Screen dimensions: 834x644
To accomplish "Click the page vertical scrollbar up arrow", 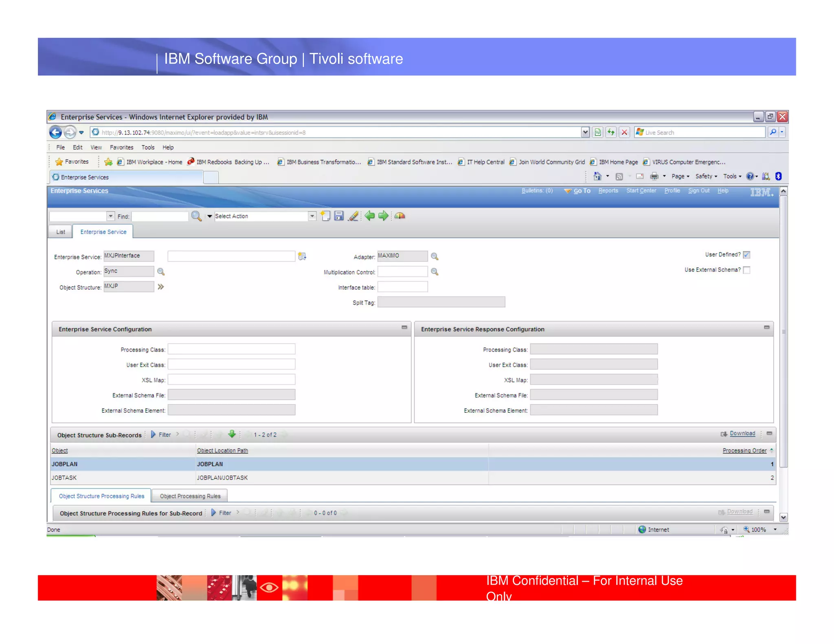I will coord(783,191).
